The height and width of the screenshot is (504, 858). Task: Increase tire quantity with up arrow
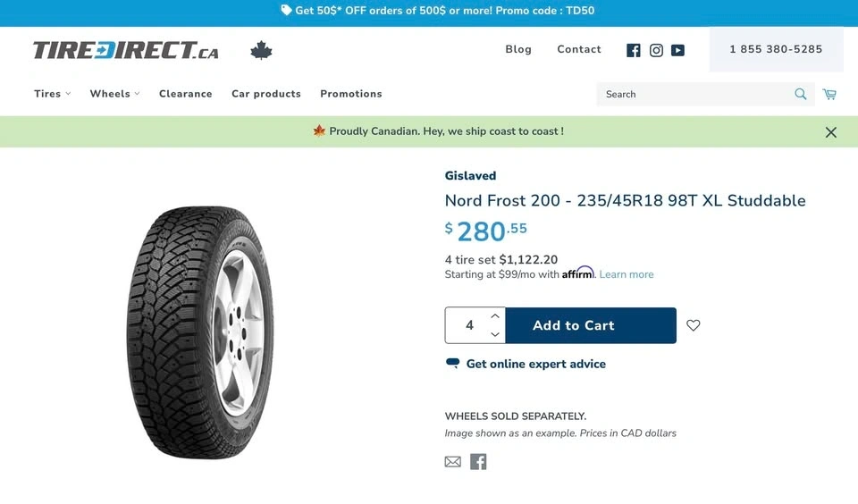[495, 316]
